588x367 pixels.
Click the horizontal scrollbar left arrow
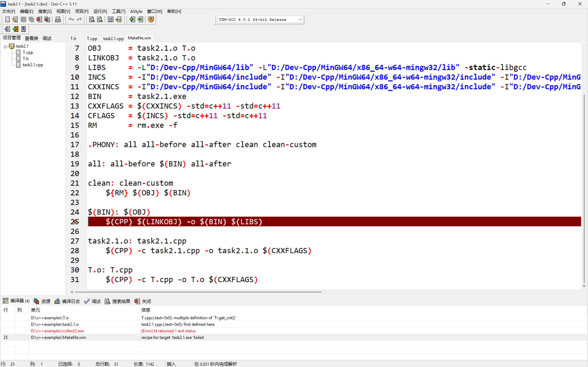click(72, 292)
